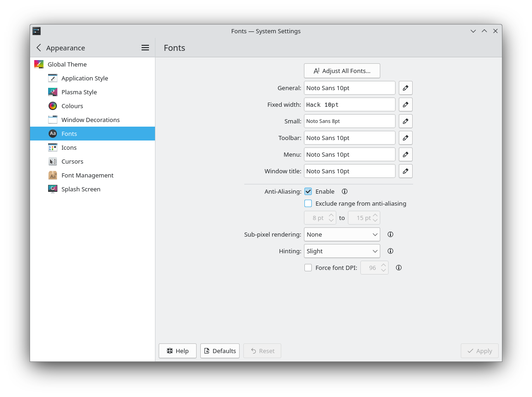Disable the Anti-Aliasing Enable checkbox
532x397 pixels.
coord(308,191)
